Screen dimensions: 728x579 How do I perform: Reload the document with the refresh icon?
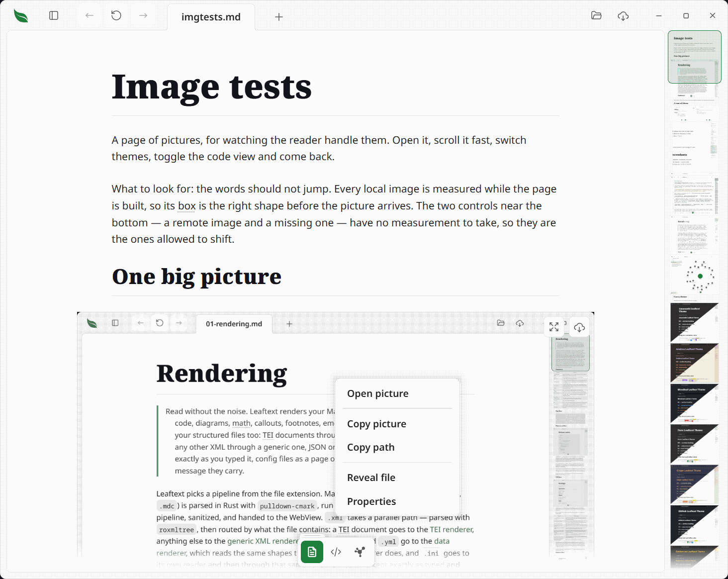coord(116,15)
